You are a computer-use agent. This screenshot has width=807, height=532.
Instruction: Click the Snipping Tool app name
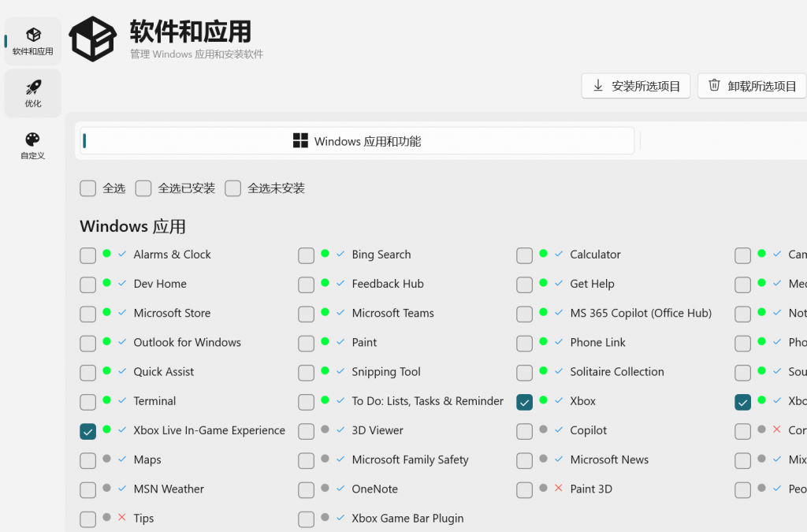386,372
